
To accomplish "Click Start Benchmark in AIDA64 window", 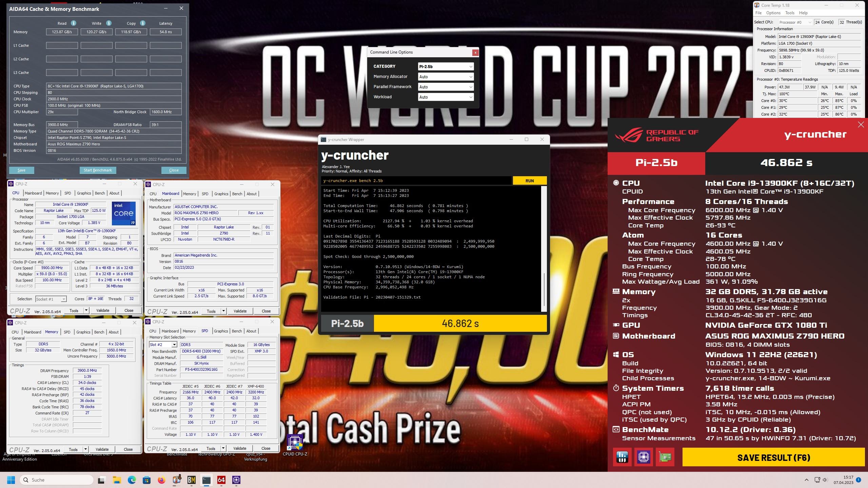I will point(98,170).
